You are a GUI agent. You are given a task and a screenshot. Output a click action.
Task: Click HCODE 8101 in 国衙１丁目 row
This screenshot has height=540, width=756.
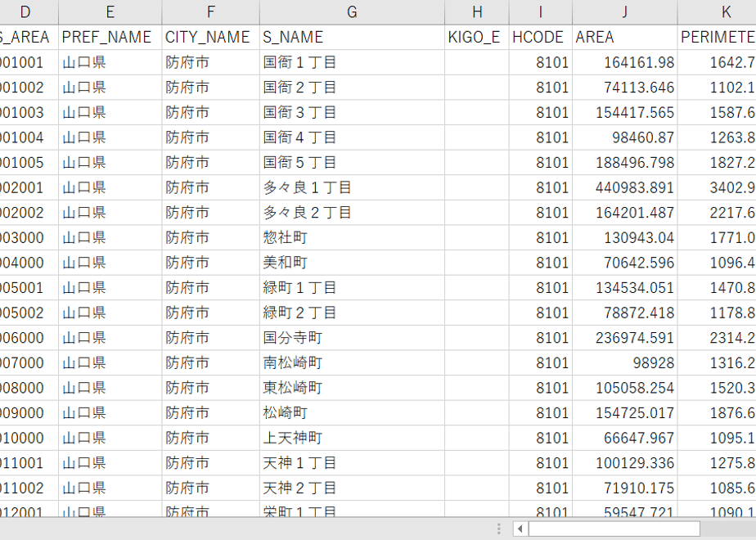pos(541,62)
